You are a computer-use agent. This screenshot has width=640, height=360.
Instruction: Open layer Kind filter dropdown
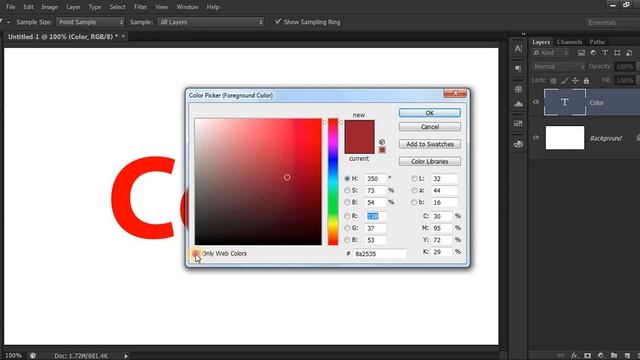(551, 53)
